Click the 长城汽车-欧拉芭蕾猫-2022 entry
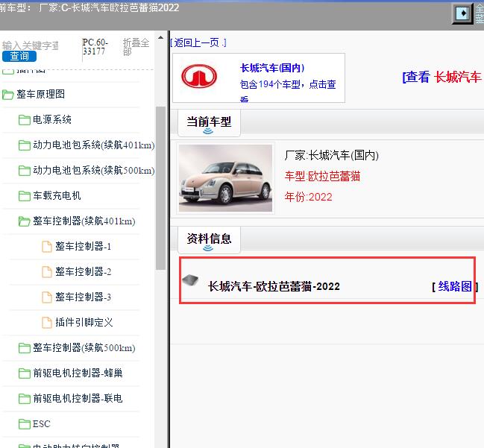The image size is (484, 448). pyautogui.click(x=274, y=287)
